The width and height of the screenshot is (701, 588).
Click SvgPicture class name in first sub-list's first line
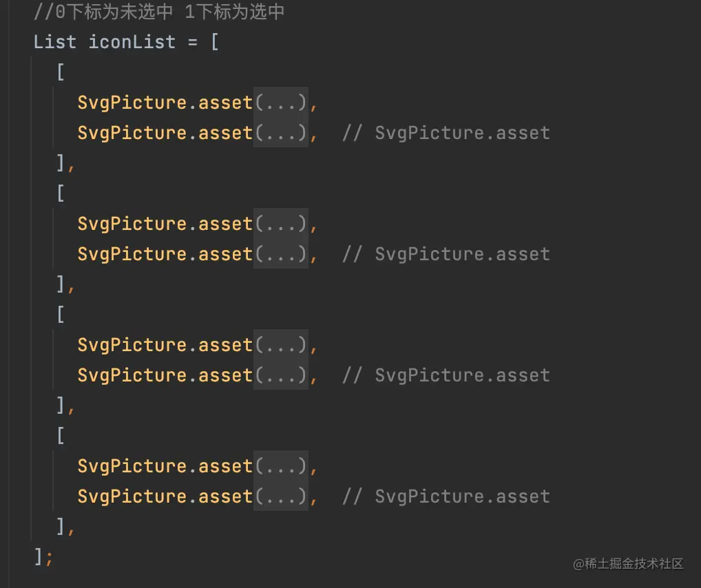[x=133, y=103]
